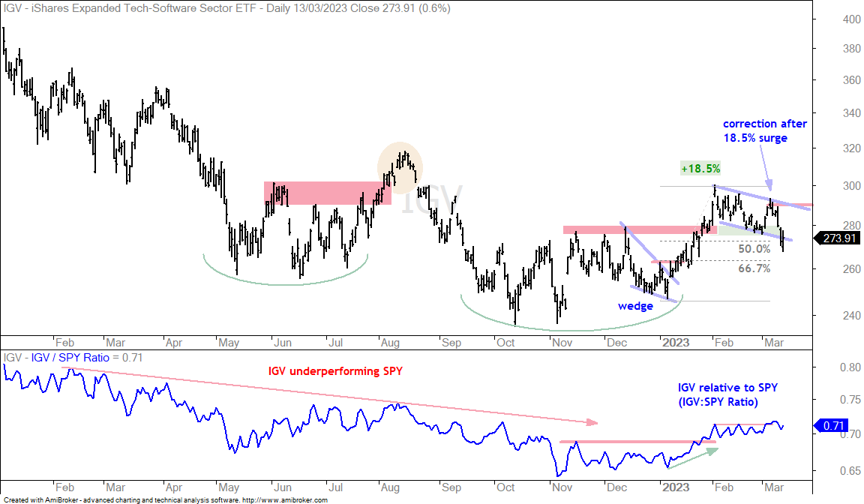Click the pink resistance band near December
Viewport: 864px width, 504px height.
[x=640, y=229]
